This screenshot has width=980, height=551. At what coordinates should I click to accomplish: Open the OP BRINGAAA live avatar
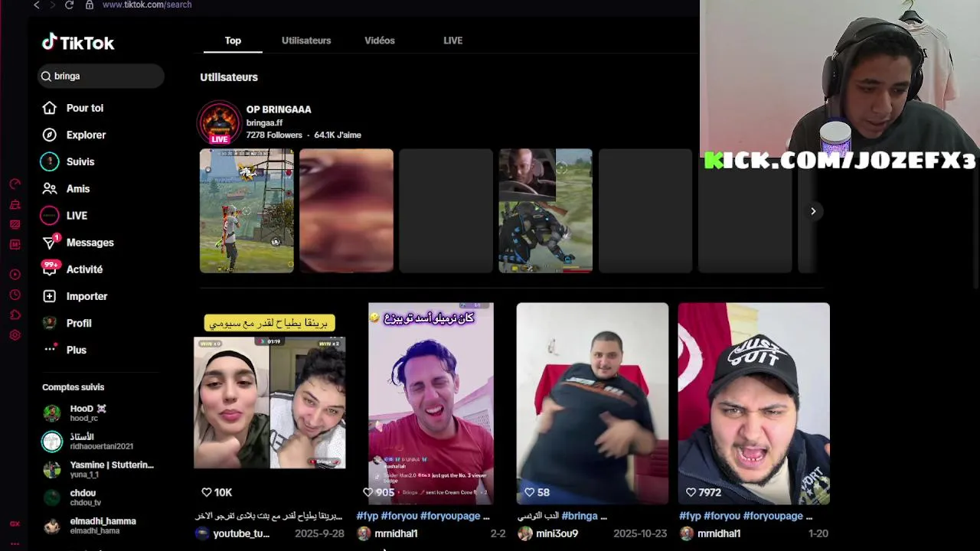point(220,122)
